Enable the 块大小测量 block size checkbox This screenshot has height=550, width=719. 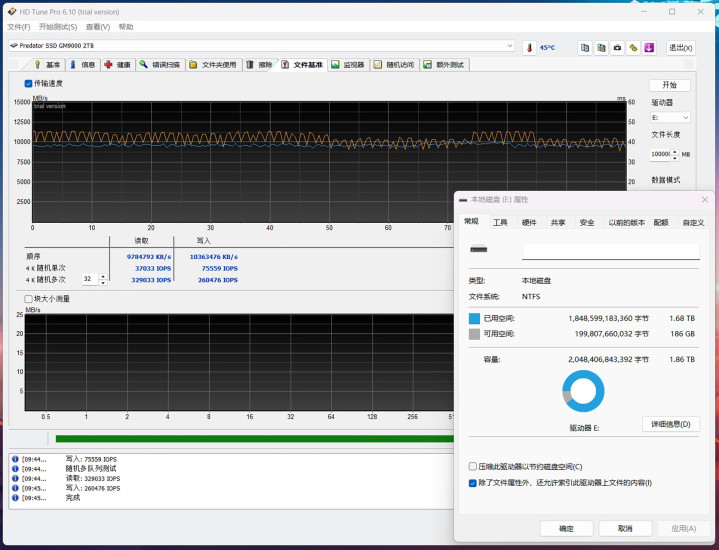click(x=28, y=298)
